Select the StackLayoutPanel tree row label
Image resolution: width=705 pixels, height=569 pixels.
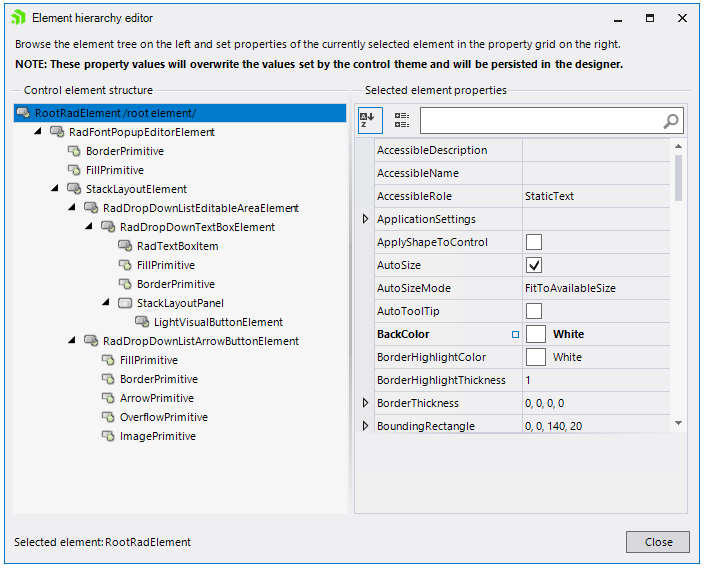(180, 303)
